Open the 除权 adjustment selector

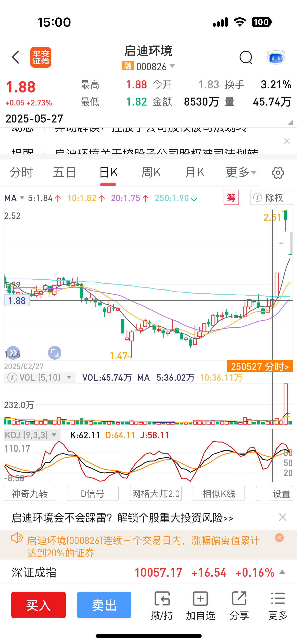click(272, 197)
